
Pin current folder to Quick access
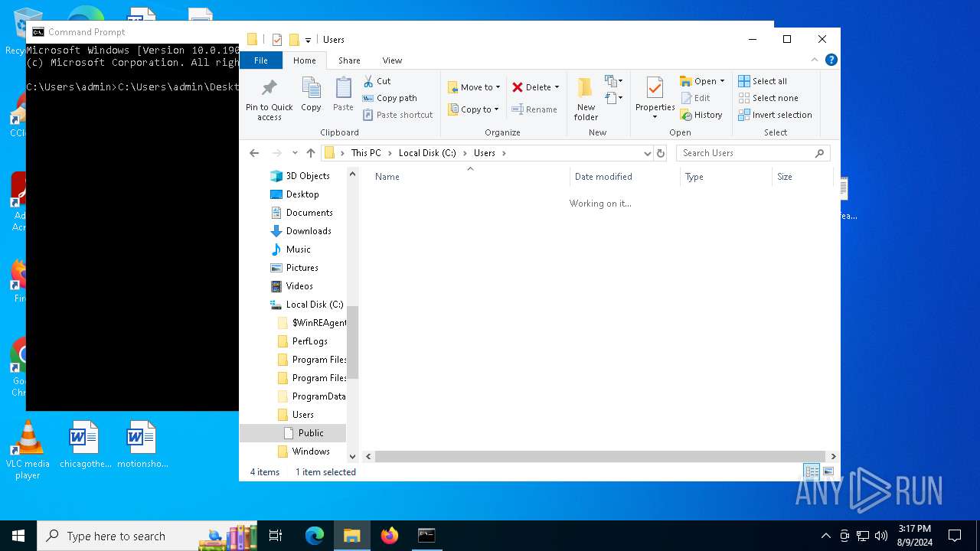pos(269,99)
